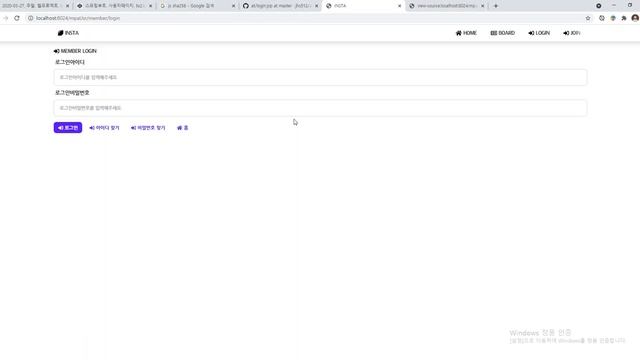Click the 홈 link below the form

[182, 128]
